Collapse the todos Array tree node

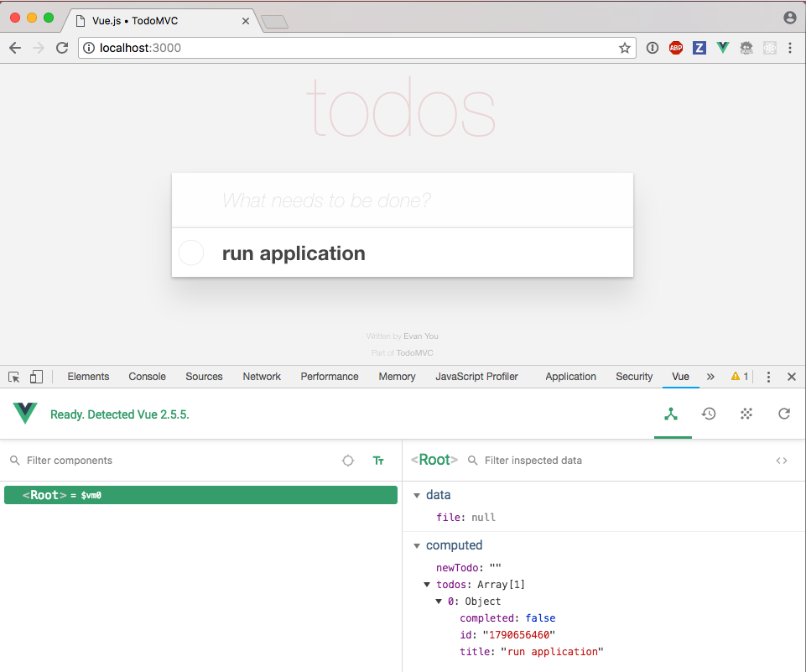click(428, 585)
